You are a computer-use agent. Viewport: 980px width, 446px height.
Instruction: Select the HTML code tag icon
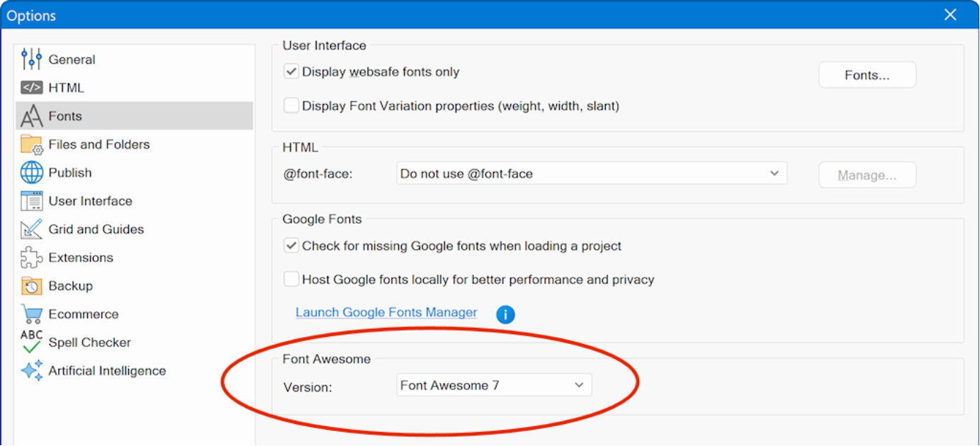pyautogui.click(x=31, y=88)
